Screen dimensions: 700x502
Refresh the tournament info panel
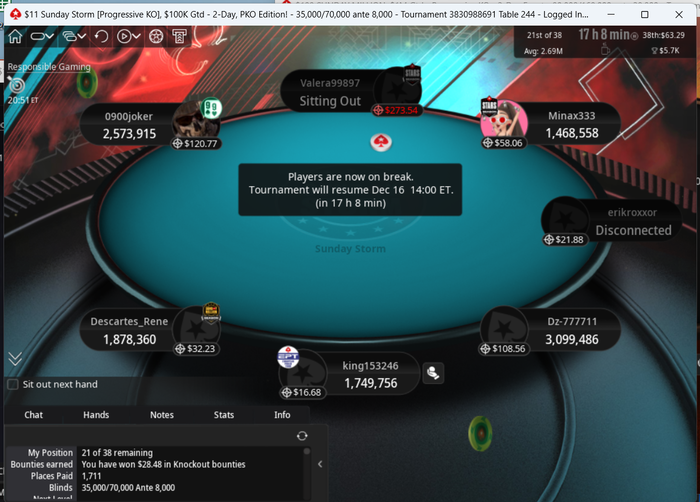click(x=302, y=436)
